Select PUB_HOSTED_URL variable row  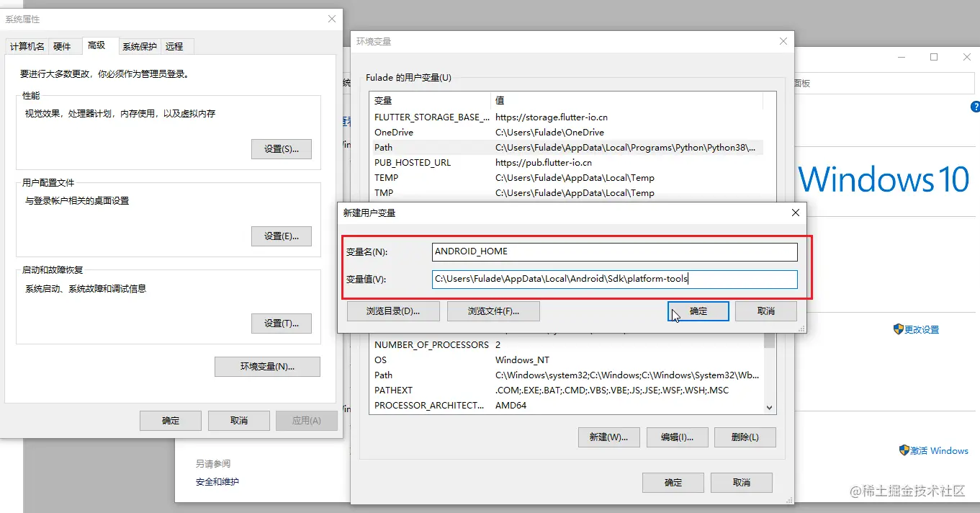566,162
